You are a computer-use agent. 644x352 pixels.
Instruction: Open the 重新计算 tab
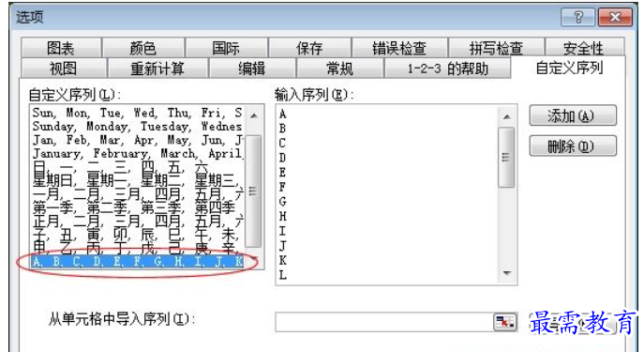click(x=157, y=68)
